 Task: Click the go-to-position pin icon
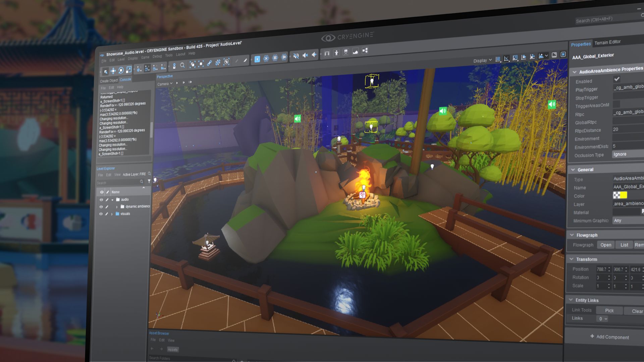(174, 66)
